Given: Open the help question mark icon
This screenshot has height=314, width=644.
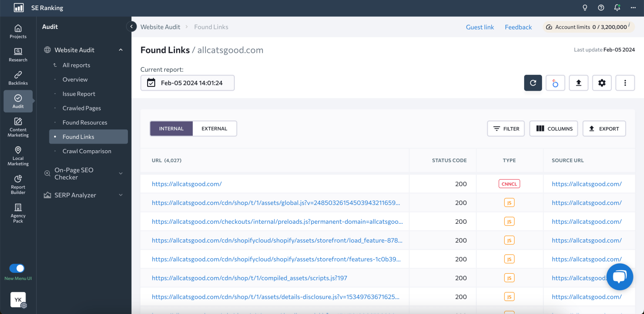Looking at the screenshot, I should pos(601,8).
